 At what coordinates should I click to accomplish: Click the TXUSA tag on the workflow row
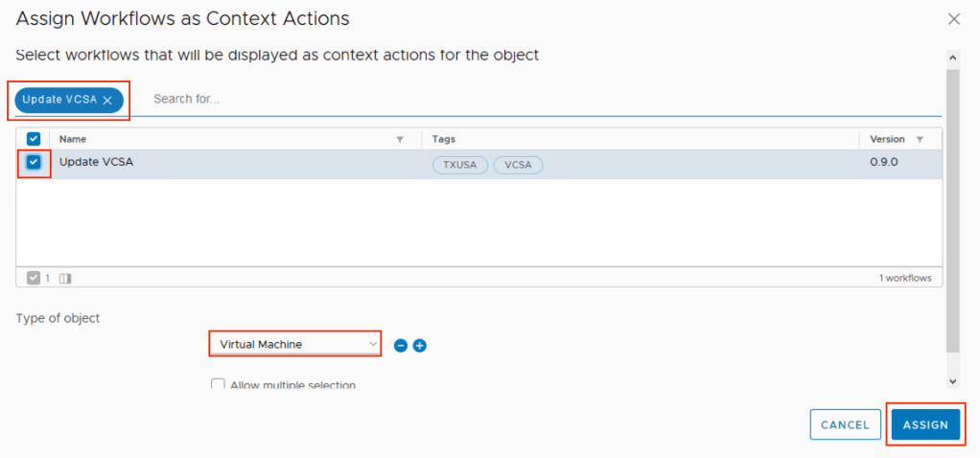(459, 165)
